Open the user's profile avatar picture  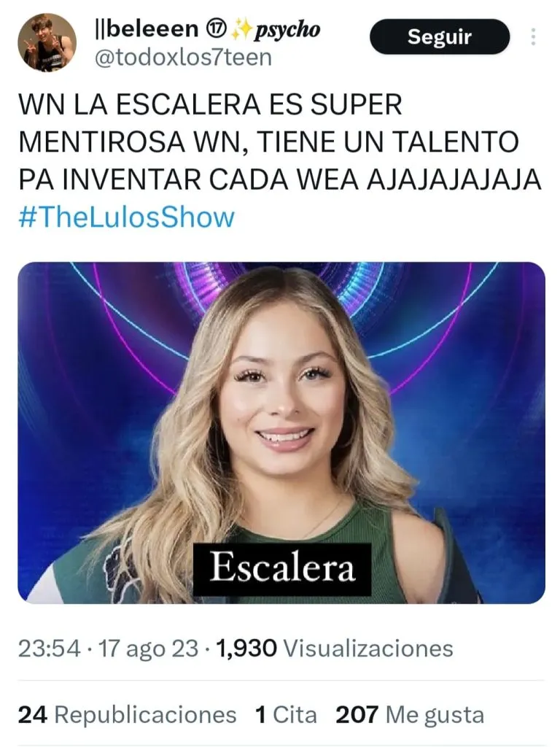point(47,42)
